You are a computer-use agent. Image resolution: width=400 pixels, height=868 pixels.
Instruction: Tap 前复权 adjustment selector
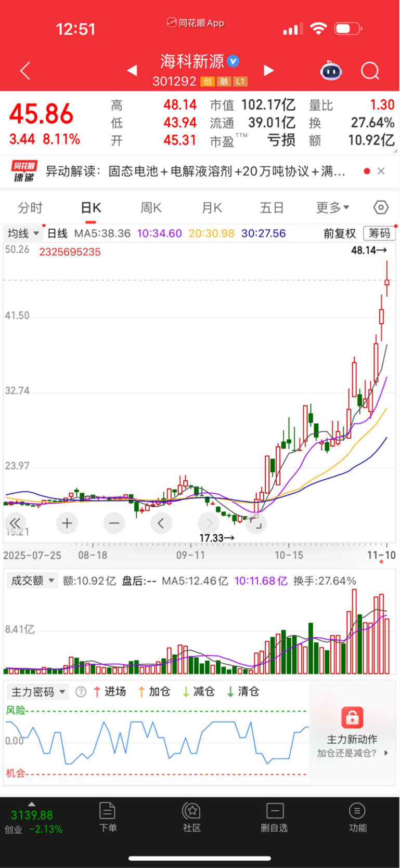coord(340,233)
